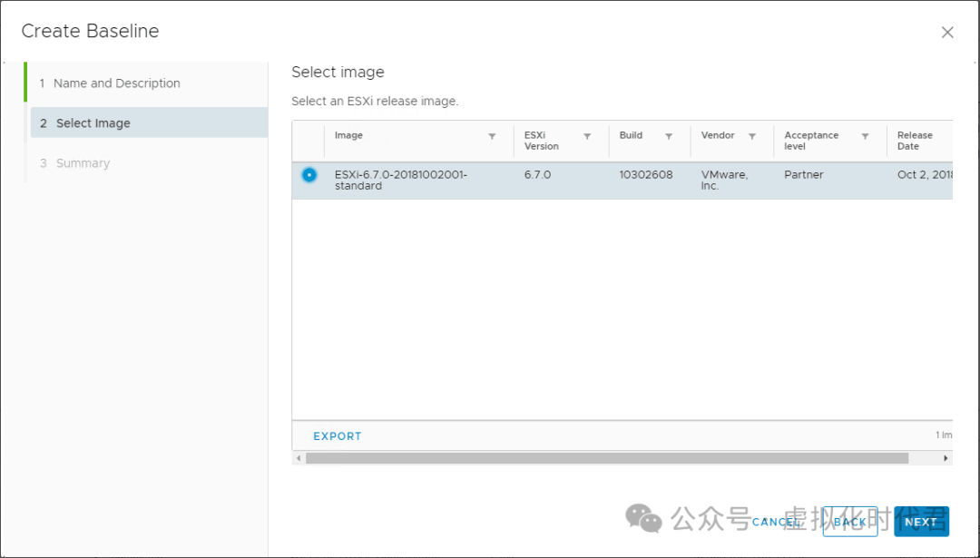Click the Oct 2, 2018 release date cell
The width and height of the screenshot is (980, 558).
pyautogui.click(x=925, y=175)
